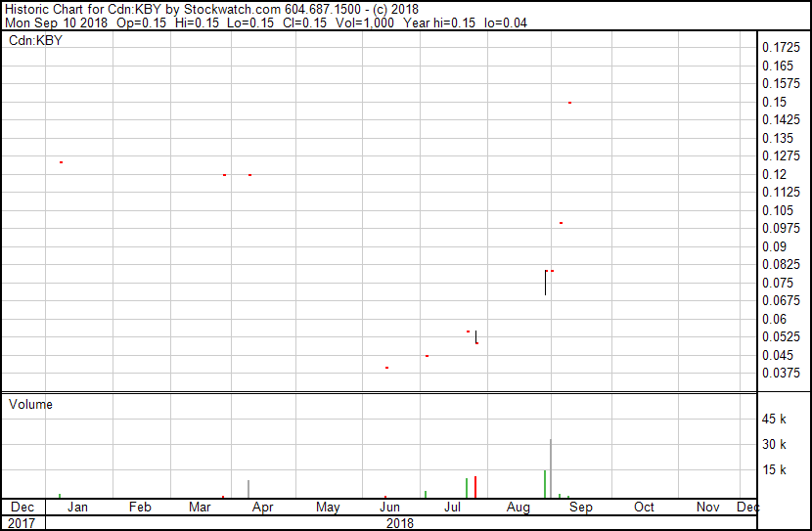Click the 2017 year label
This screenshot has height=531, width=812.
coord(22,523)
